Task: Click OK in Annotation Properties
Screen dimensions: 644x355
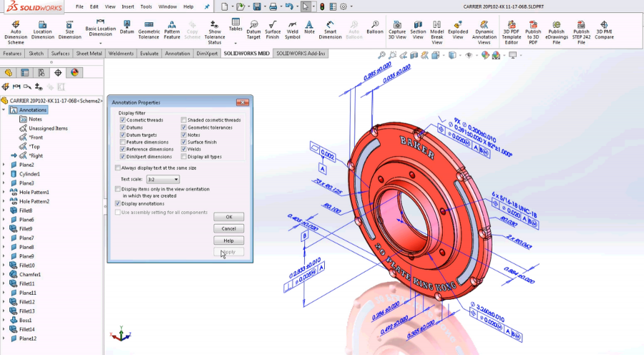Action: tap(229, 217)
